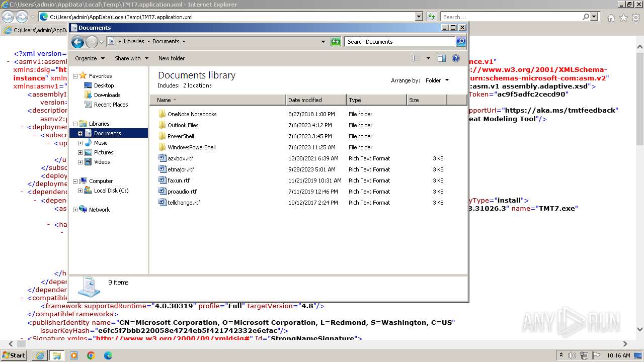Select the Outlook Files folder
The image size is (644, 362).
click(183, 125)
